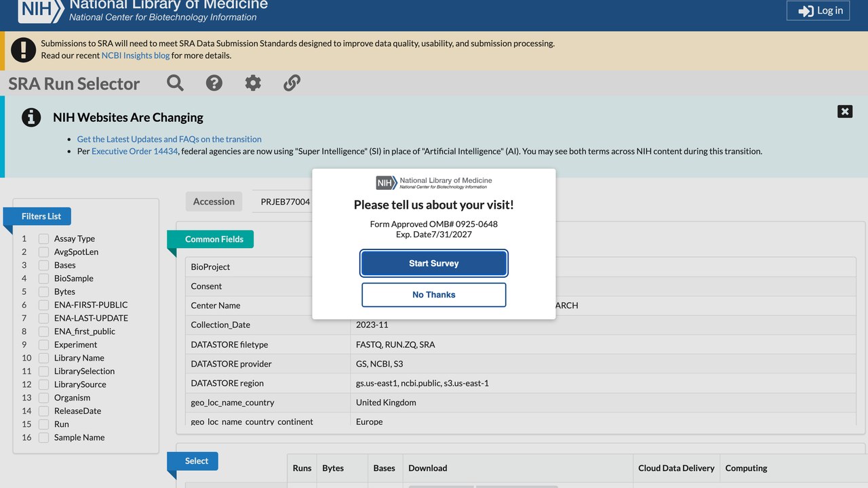Select the Library Name filter checkbox
Image resolution: width=868 pixels, height=488 pixels.
(43, 358)
